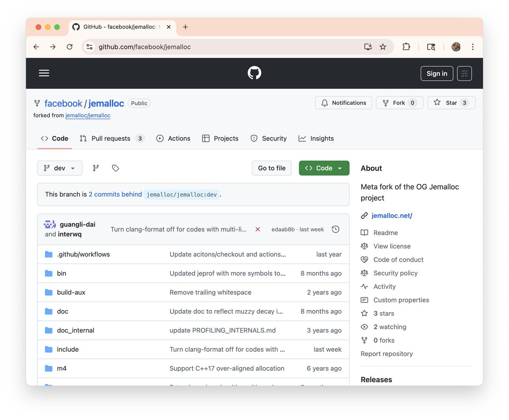Image resolution: width=509 pixels, height=420 pixels.
Task: Open the hamburger navigation menu
Action: coord(44,73)
